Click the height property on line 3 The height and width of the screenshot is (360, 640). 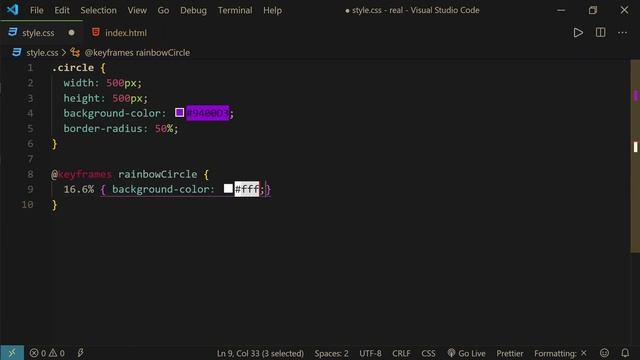(x=82, y=98)
